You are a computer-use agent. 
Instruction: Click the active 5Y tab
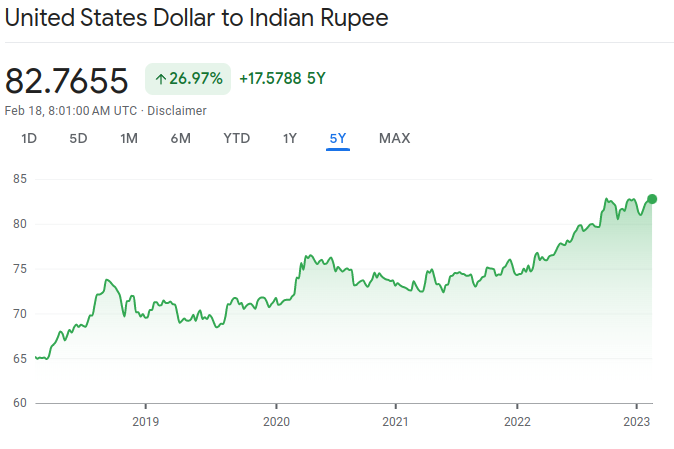click(338, 138)
